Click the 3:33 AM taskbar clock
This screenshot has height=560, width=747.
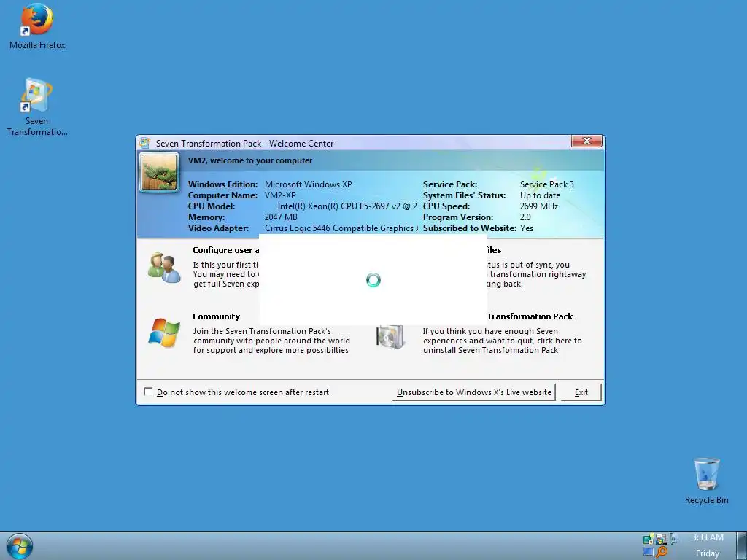(708, 537)
